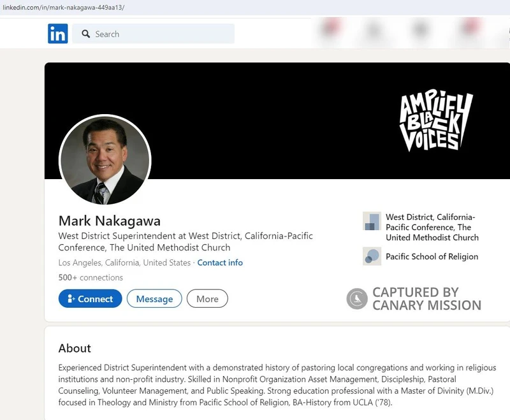Open Pacific School of Religion link
The image size is (510, 420).
pos(432,256)
